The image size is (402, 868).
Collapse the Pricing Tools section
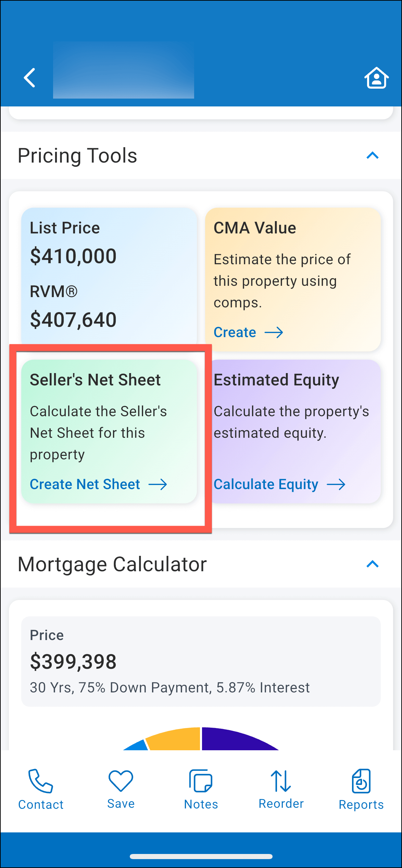point(373,156)
